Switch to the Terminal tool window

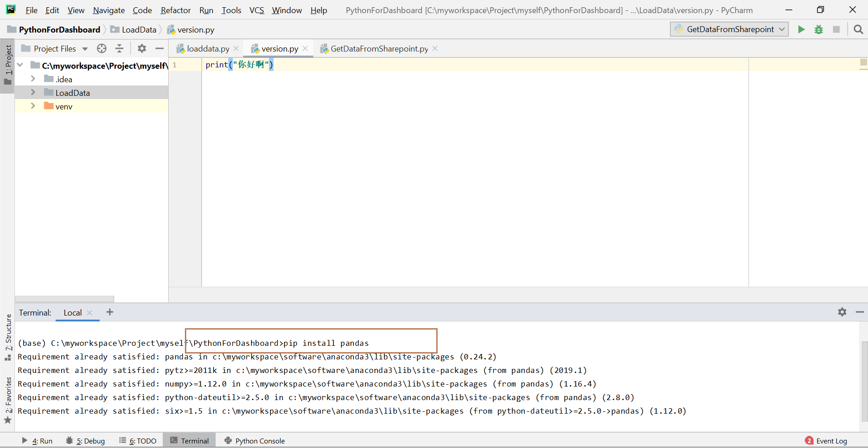[190, 441]
